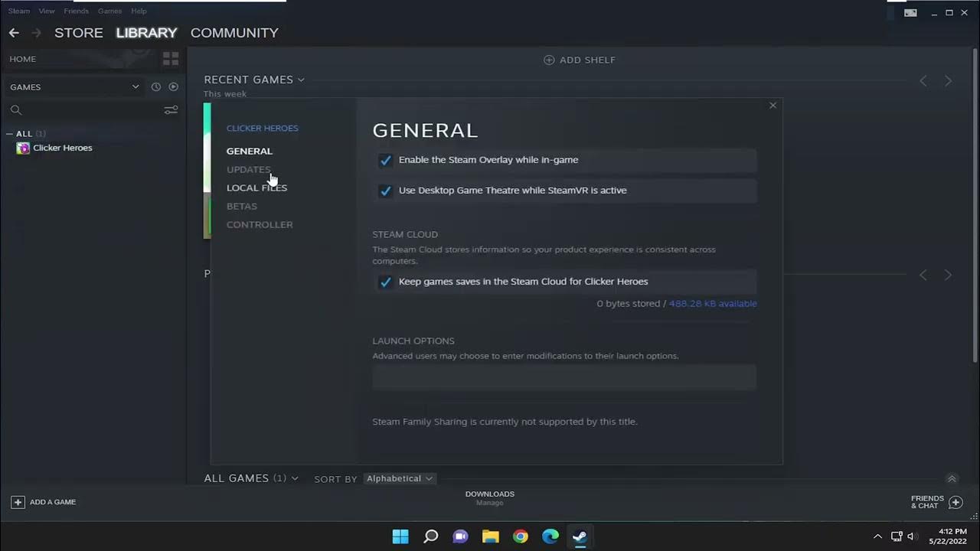Select Clicker Heroes in games list
This screenshot has width=980, height=551.
coord(63,148)
